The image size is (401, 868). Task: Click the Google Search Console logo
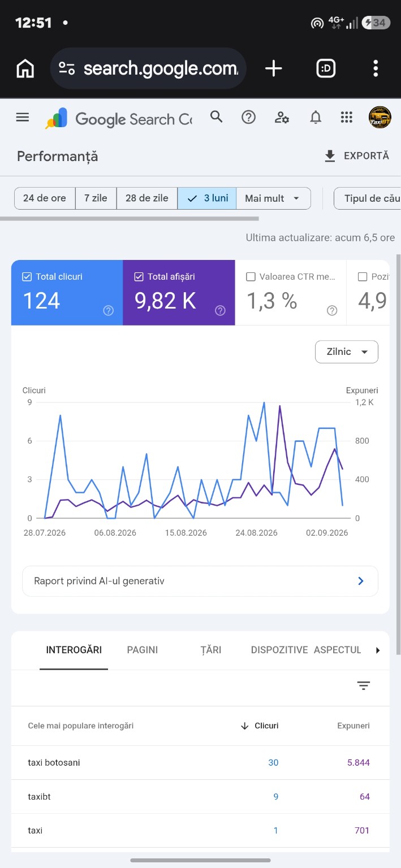click(x=119, y=119)
